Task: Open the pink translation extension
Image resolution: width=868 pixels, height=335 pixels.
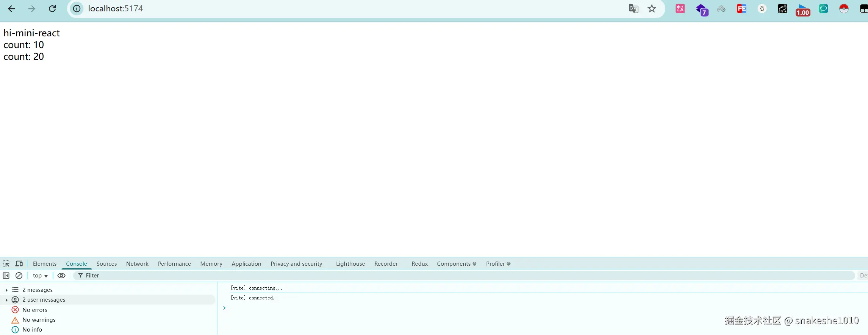Action: pos(680,9)
